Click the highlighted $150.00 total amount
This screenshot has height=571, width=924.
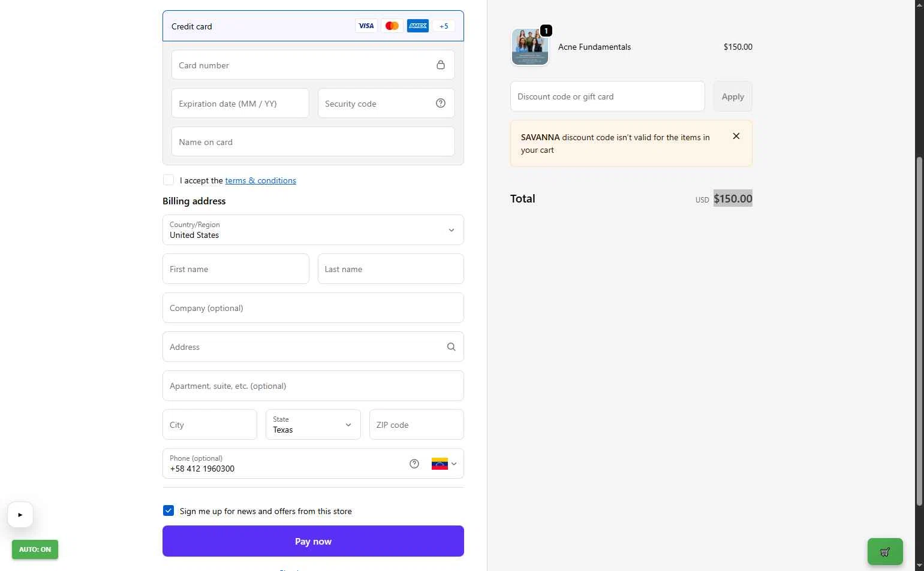point(733,198)
